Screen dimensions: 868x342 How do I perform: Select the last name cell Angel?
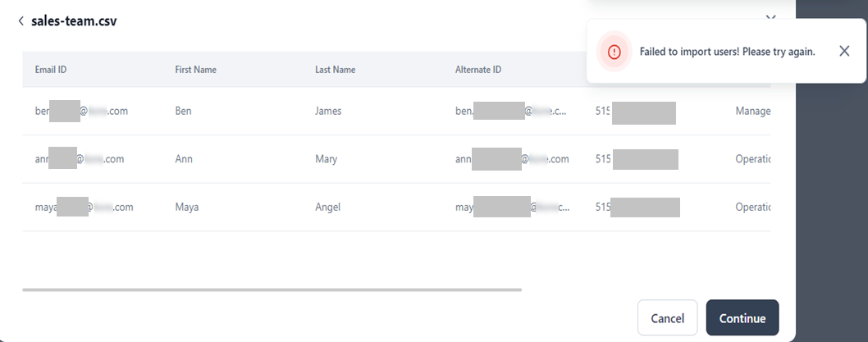pyautogui.click(x=327, y=207)
